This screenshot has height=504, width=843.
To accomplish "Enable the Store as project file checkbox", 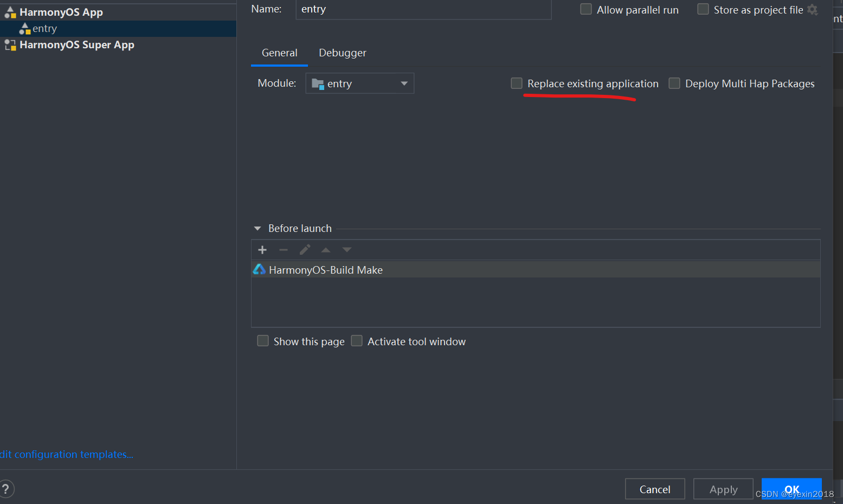I will tap(703, 9).
